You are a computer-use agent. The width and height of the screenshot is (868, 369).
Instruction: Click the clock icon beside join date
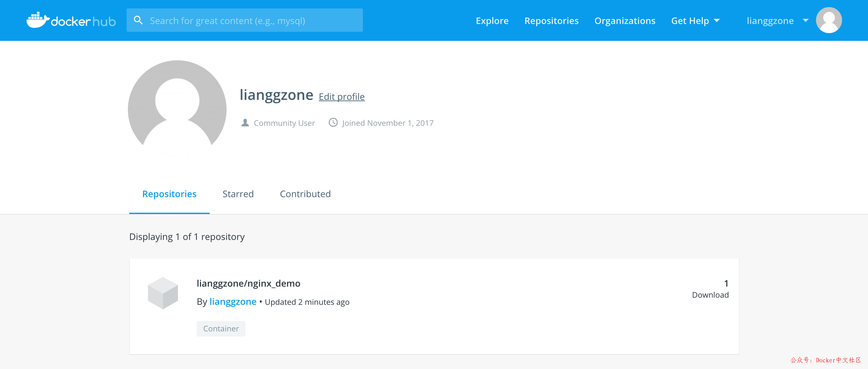(x=333, y=123)
